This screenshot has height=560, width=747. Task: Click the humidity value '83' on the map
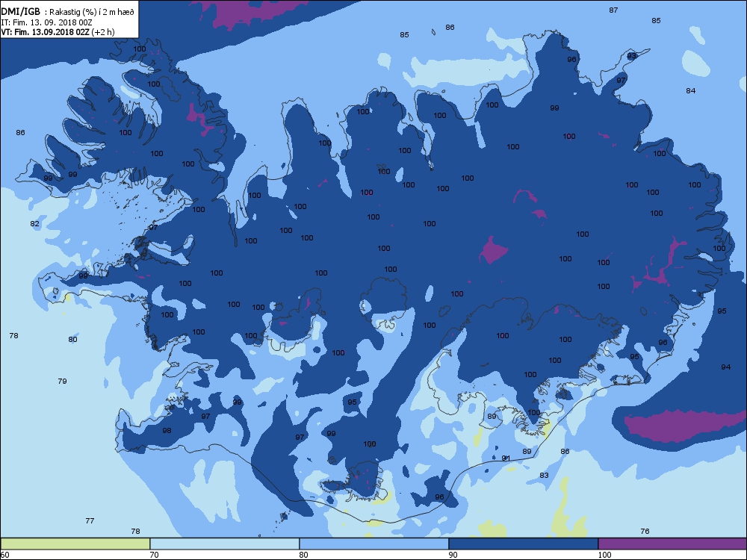pos(544,475)
